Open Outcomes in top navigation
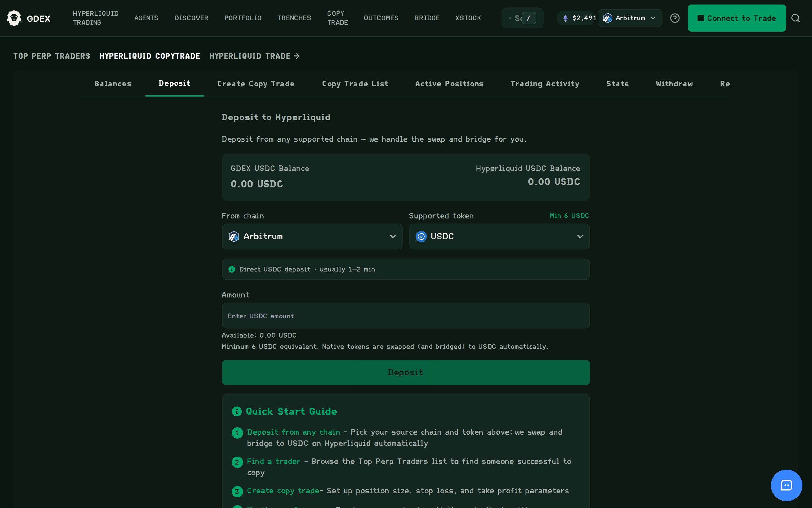812x508 pixels. [381, 18]
